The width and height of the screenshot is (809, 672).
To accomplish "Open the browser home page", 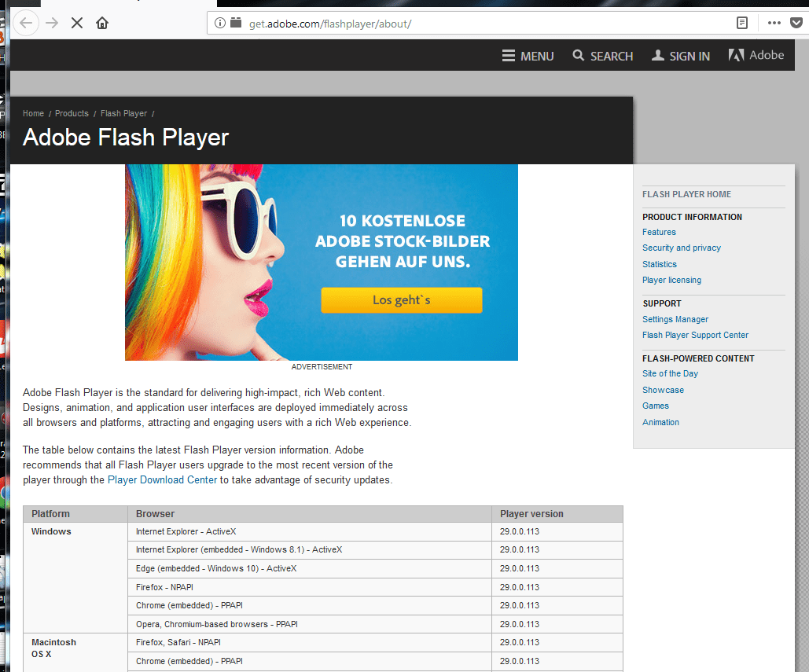I will point(101,23).
